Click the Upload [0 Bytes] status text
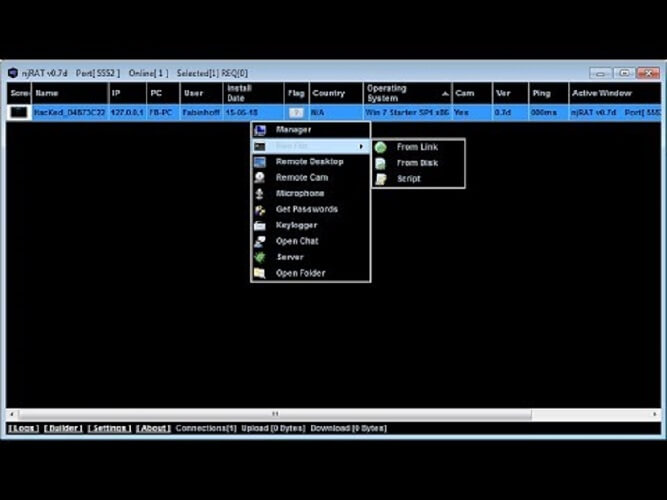The image size is (667, 500). click(x=273, y=428)
